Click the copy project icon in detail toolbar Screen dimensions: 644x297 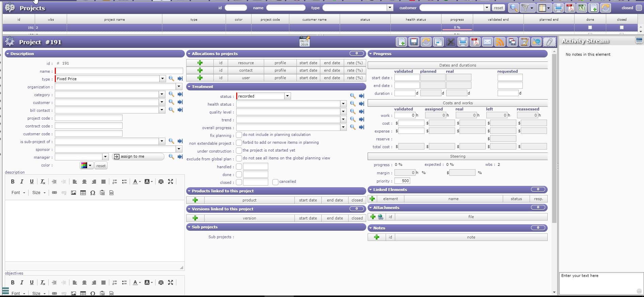click(x=438, y=42)
